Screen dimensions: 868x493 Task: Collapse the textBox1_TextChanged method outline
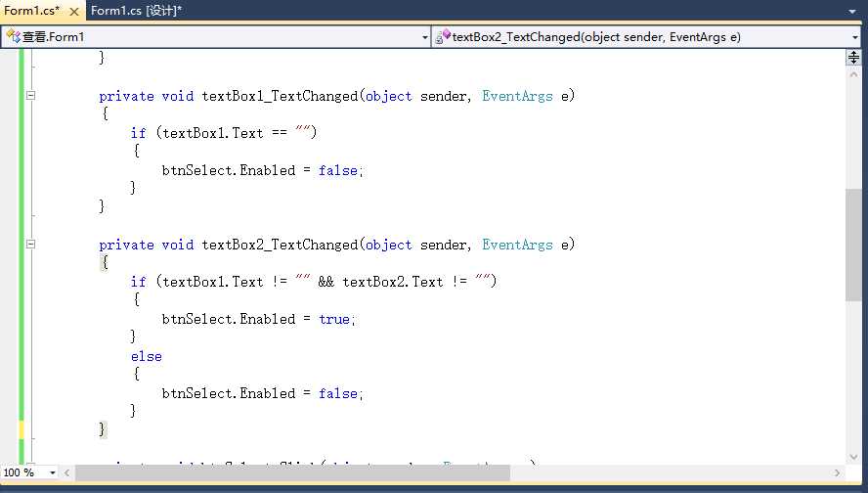(x=31, y=95)
